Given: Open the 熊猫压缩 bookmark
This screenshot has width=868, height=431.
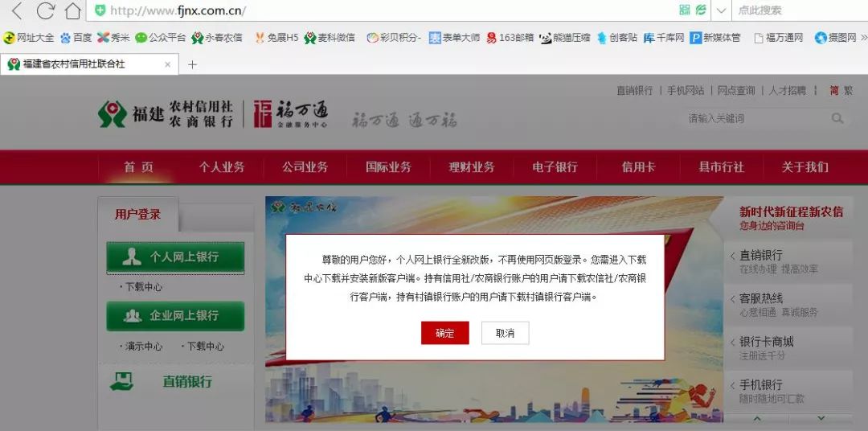Looking at the screenshot, I should click(565, 38).
